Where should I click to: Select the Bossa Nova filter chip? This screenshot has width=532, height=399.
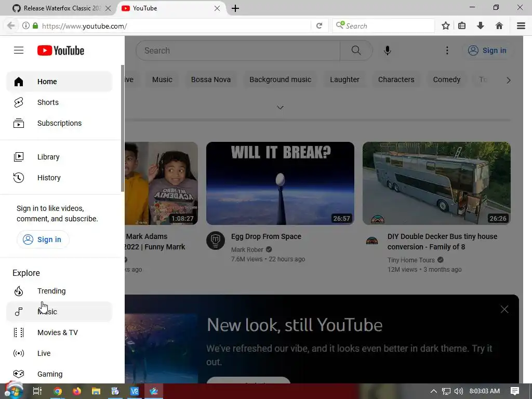pos(211,79)
